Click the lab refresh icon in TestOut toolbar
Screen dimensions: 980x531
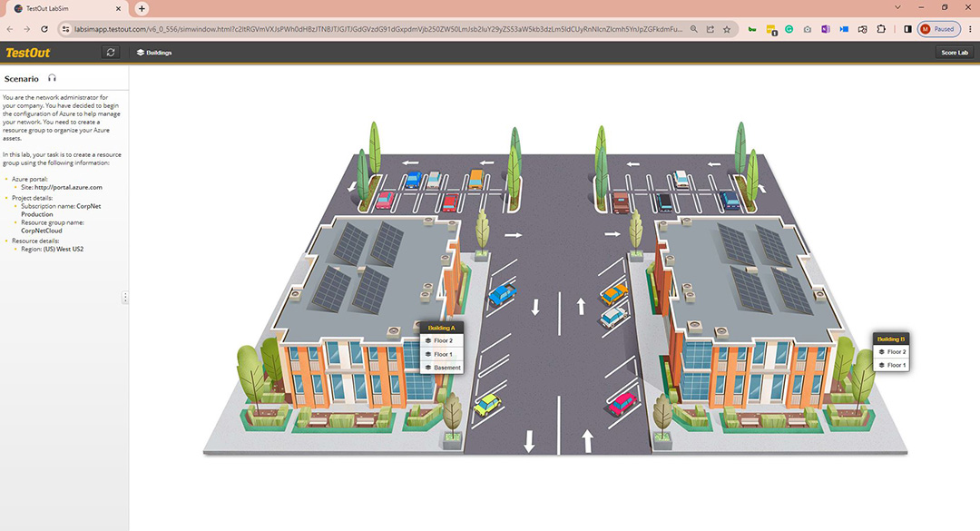click(x=111, y=53)
